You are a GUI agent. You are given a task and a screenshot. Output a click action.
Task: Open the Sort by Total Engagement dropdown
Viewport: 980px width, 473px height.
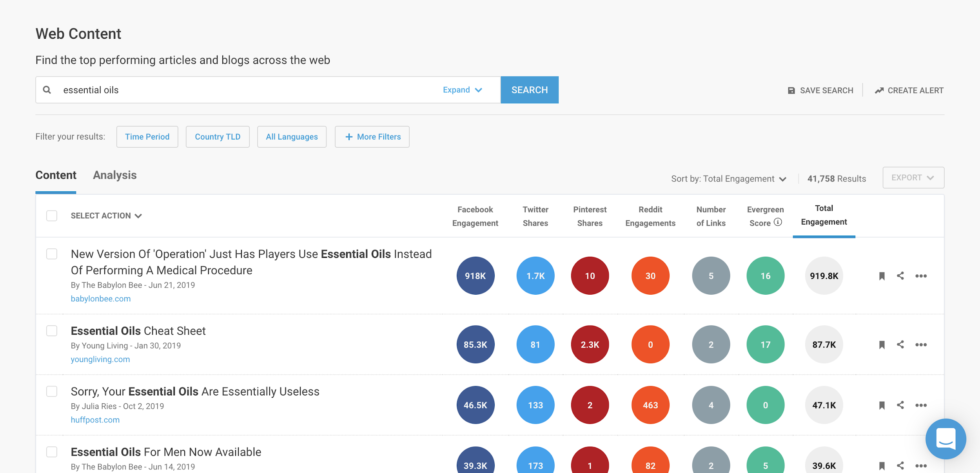tap(728, 179)
